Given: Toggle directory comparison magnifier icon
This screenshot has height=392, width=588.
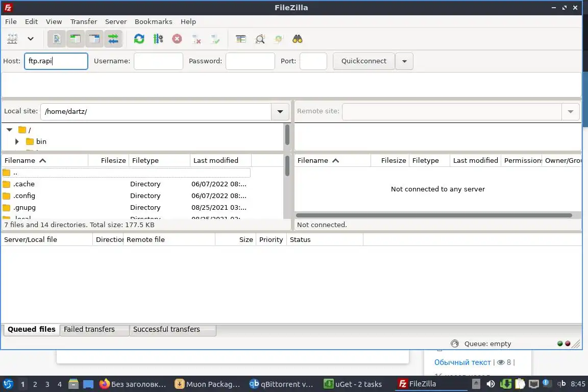Looking at the screenshot, I should (x=260, y=39).
